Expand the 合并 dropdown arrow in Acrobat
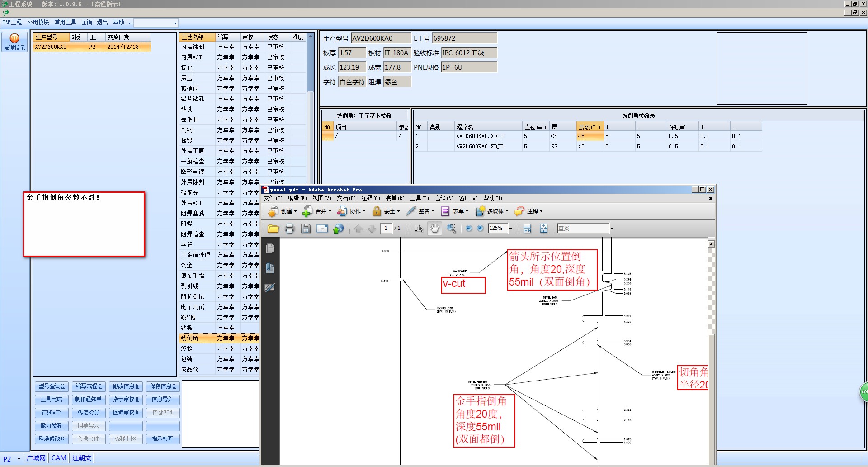This screenshot has width=868, height=467. point(330,211)
